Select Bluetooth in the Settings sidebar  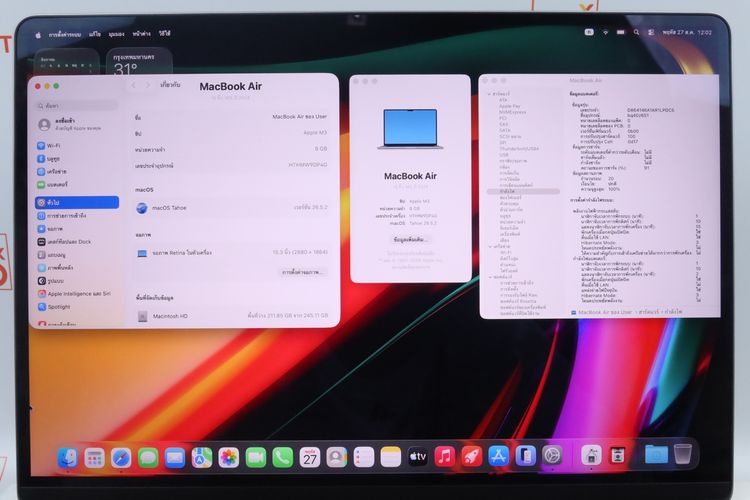tap(77, 158)
